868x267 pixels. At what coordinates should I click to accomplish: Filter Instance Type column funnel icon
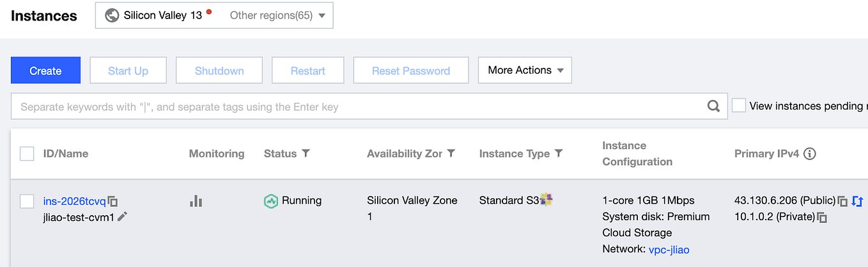559,153
